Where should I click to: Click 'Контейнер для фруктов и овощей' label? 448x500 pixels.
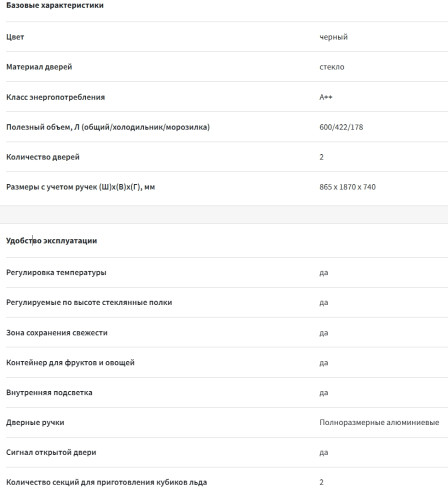[70, 362]
